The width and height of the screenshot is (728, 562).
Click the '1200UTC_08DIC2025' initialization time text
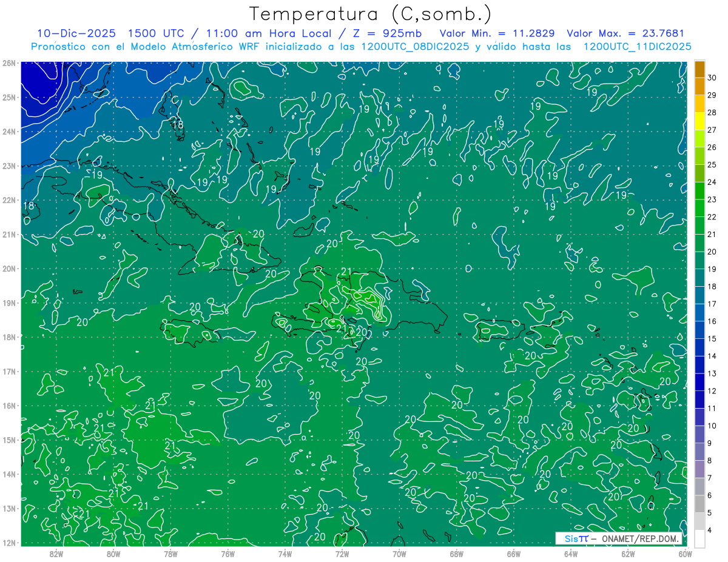(x=415, y=47)
